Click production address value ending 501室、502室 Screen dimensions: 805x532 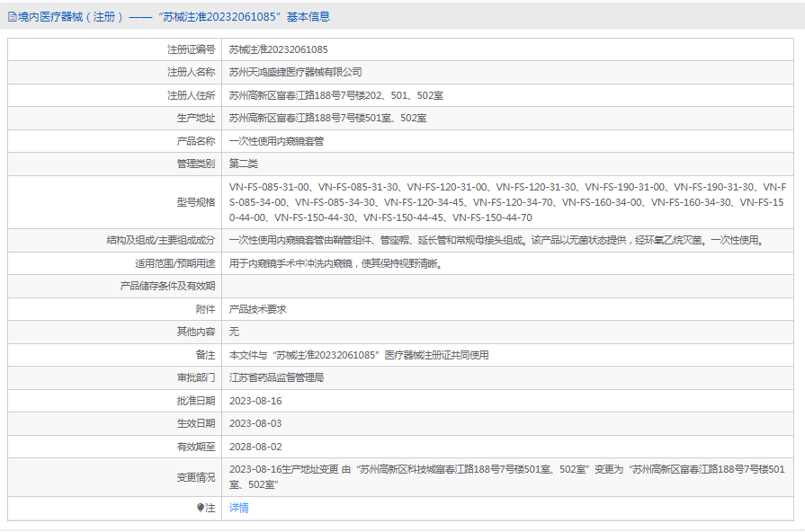click(x=327, y=118)
